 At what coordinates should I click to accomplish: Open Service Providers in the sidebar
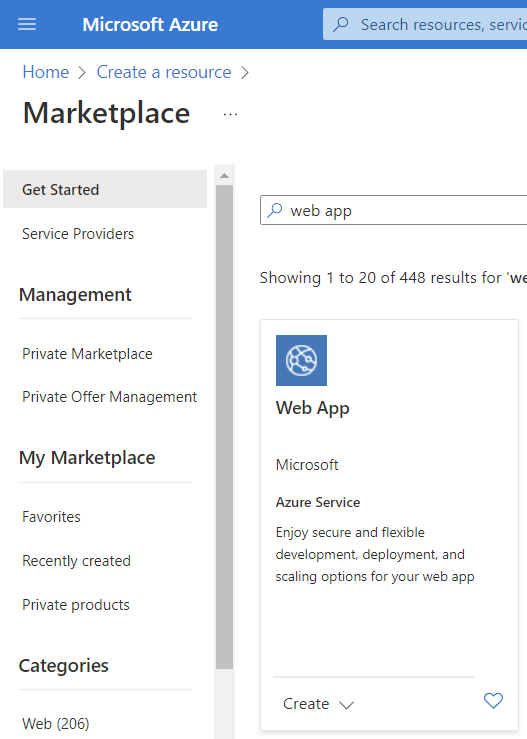pyautogui.click(x=78, y=234)
